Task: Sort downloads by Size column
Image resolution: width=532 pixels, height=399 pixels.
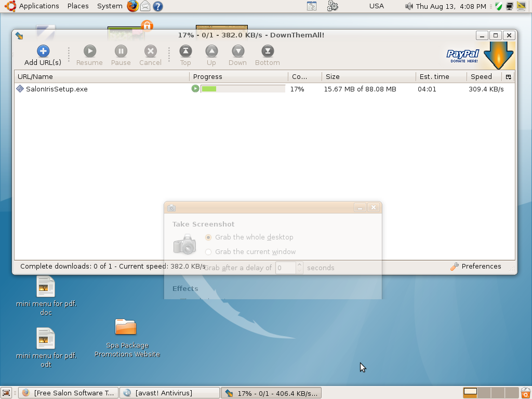Action: pyautogui.click(x=369, y=77)
